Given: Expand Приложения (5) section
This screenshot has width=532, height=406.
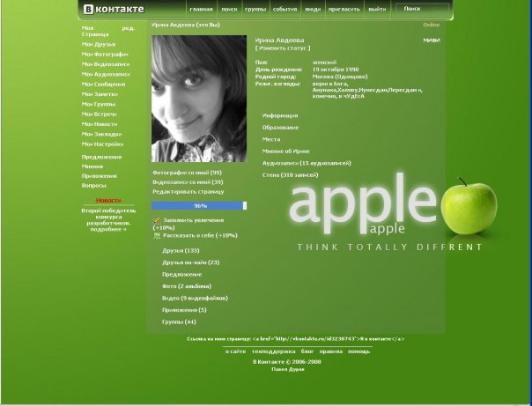Looking at the screenshot, I should (x=184, y=310).
